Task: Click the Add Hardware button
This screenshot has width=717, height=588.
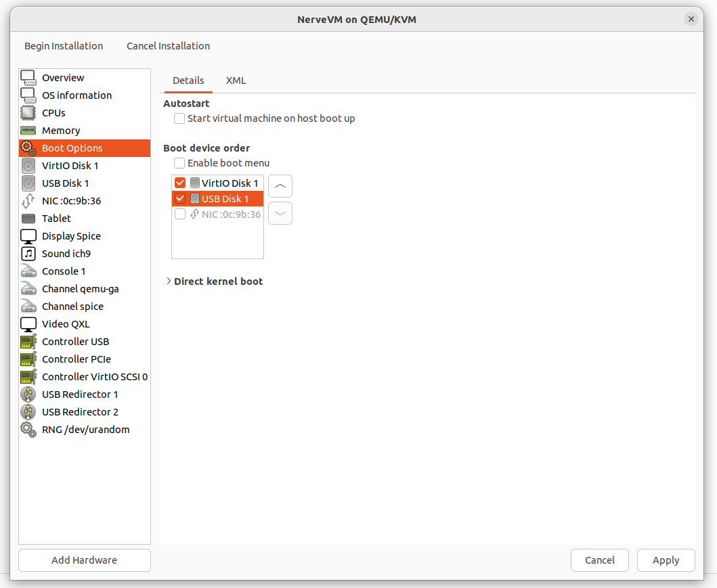Action: tap(85, 560)
